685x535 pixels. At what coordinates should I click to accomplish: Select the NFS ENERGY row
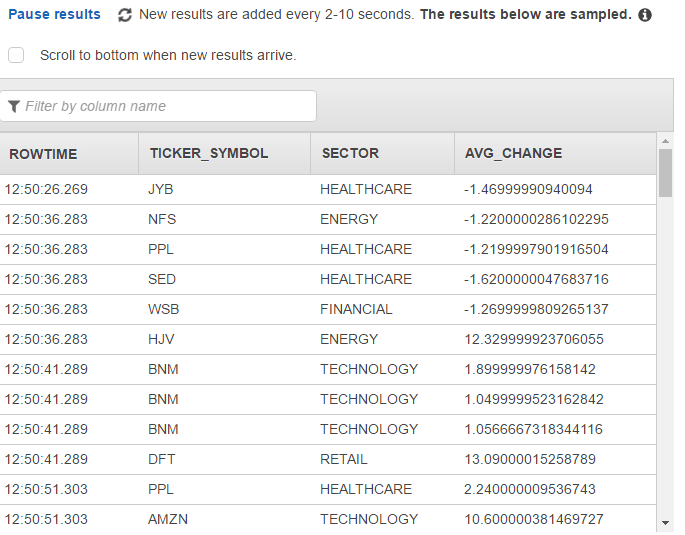tap(328, 219)
